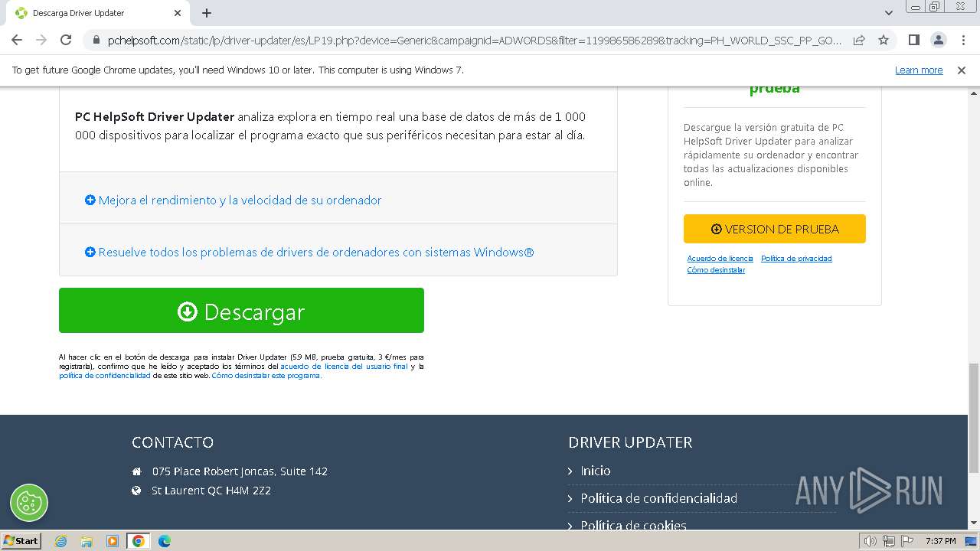Reload the page with the refresh icon
The image size is (980, 551).
[66, 40]
